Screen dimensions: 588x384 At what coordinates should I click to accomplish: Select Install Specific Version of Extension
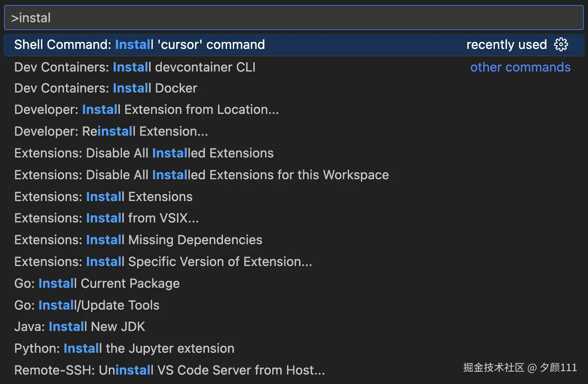click(163, 262)
